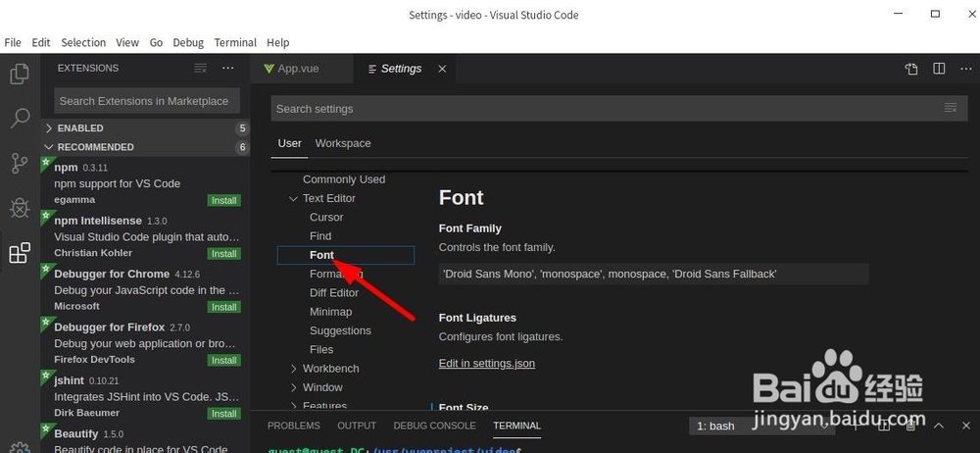The image size is (980, 453).
Task: Collapse the Text Editor settings group
Action: coord(293,198)
